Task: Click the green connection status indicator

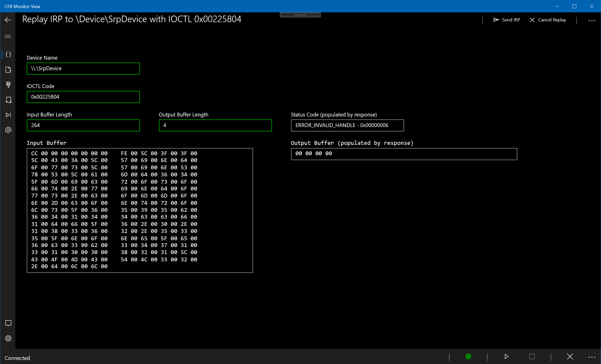Action: point(468,356)
